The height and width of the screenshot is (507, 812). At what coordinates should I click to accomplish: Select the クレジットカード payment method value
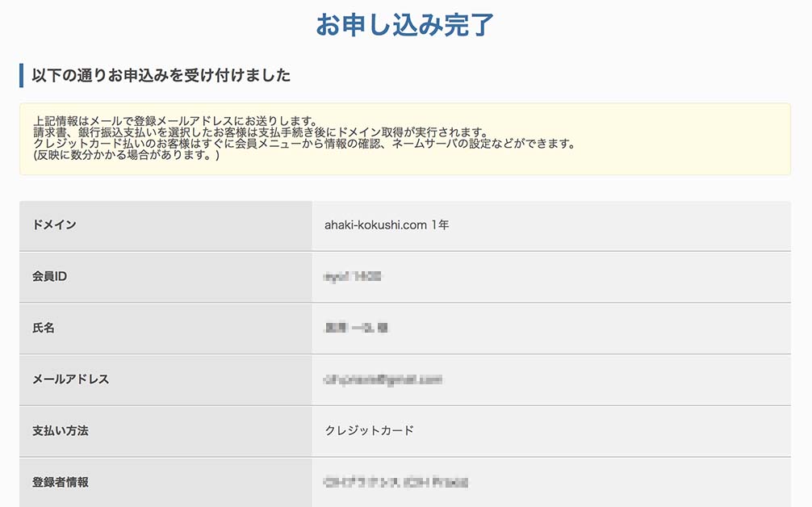[x=369, y=431]
